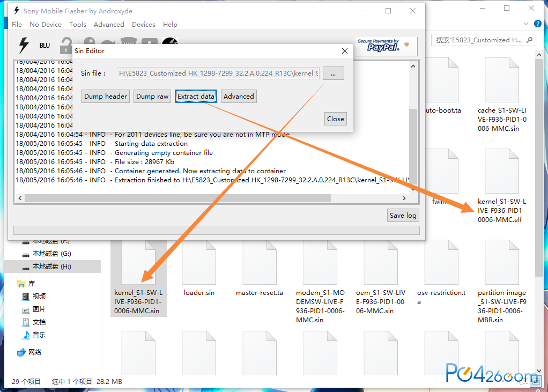Select the modem_S1-MODEMSW-LIVE .sin file icon
Image resolution: width=548 pixels, height=392 pixels.
coord(320,263)
